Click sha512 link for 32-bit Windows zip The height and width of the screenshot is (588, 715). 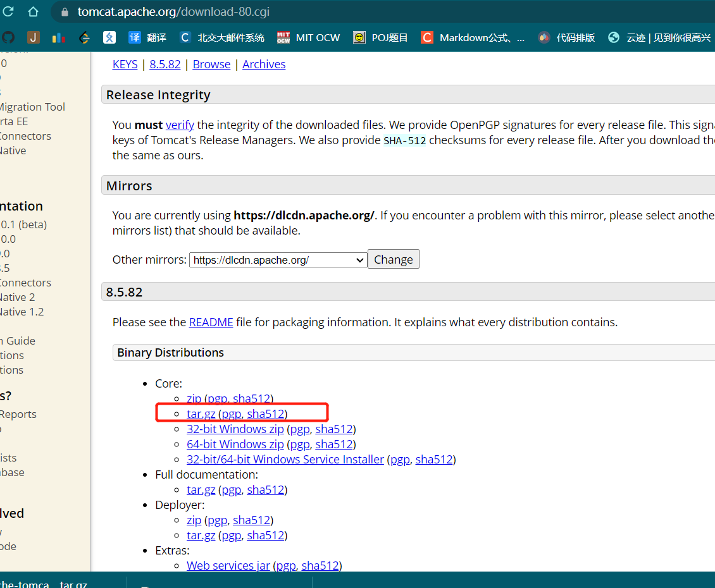click(x=334, y=429)
